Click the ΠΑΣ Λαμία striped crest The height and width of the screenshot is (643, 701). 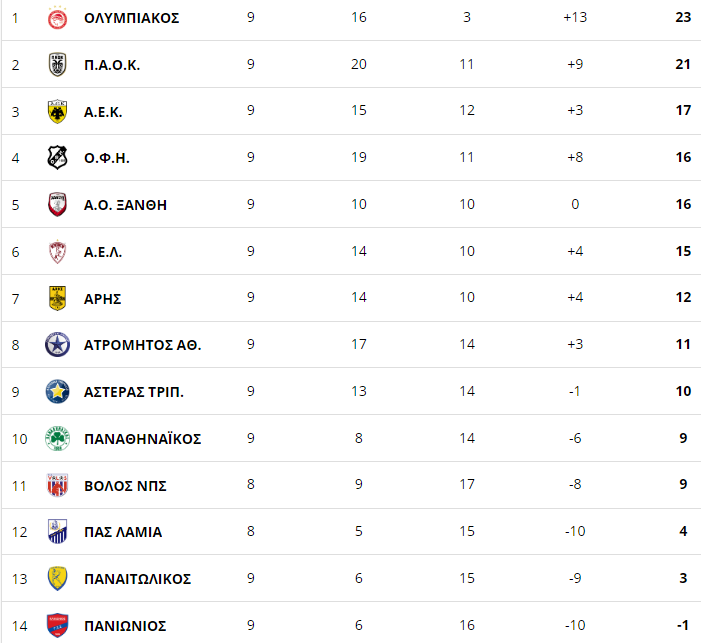pos(57,532)
